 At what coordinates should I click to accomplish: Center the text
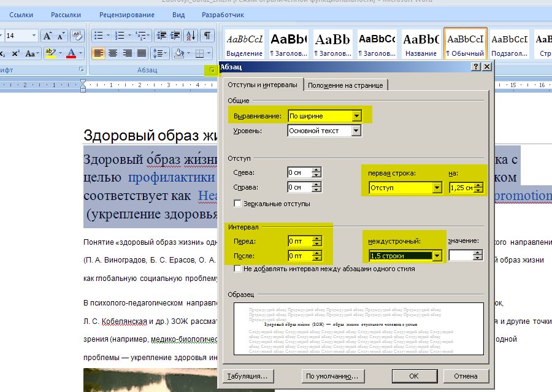point(113,53)
